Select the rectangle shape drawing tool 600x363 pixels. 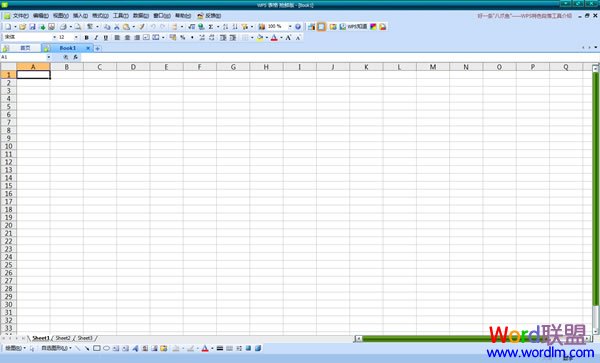97,348
